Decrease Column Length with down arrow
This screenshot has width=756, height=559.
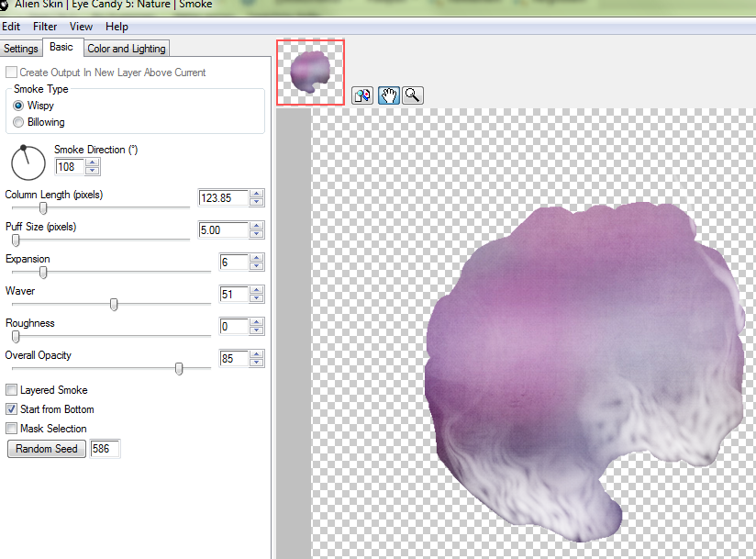tap(257, 202)
